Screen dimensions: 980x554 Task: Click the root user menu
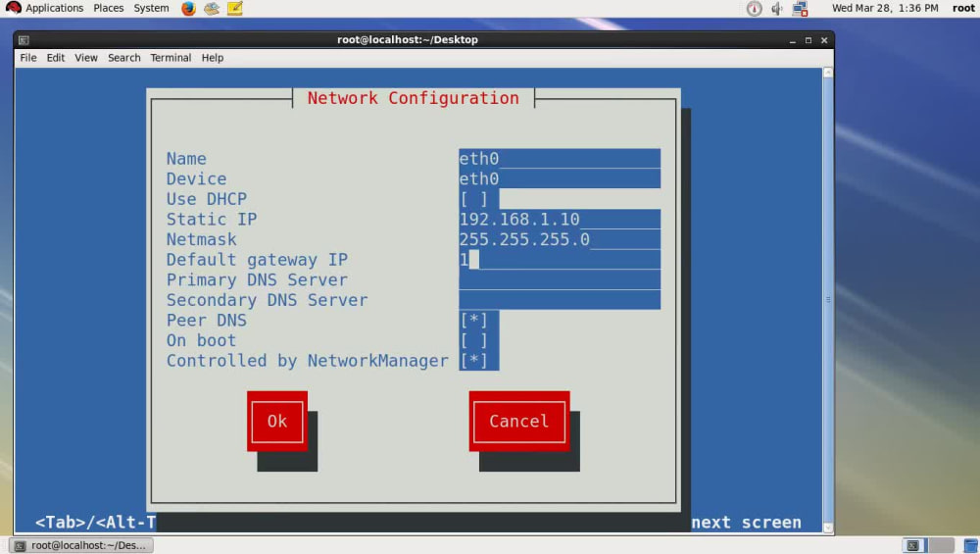pos(963,8)
